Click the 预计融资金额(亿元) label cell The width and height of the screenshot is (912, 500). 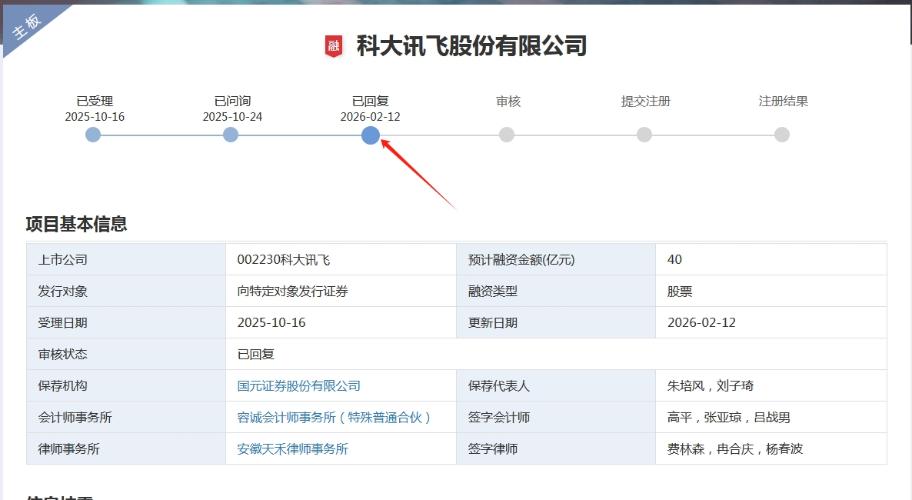[556, 260]
